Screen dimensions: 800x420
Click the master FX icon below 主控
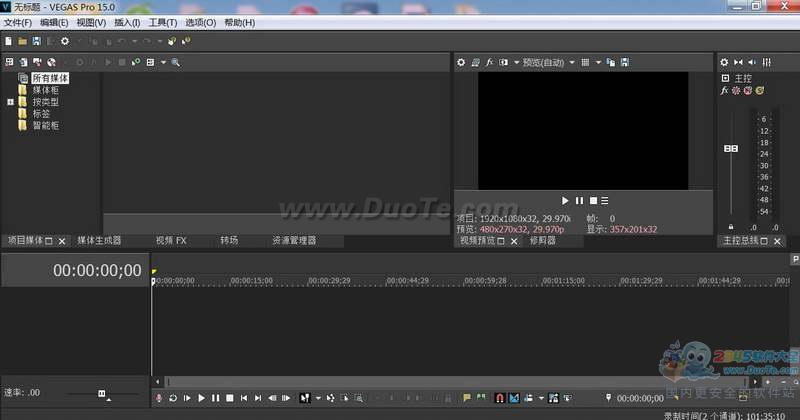click(x=724, y=90)
